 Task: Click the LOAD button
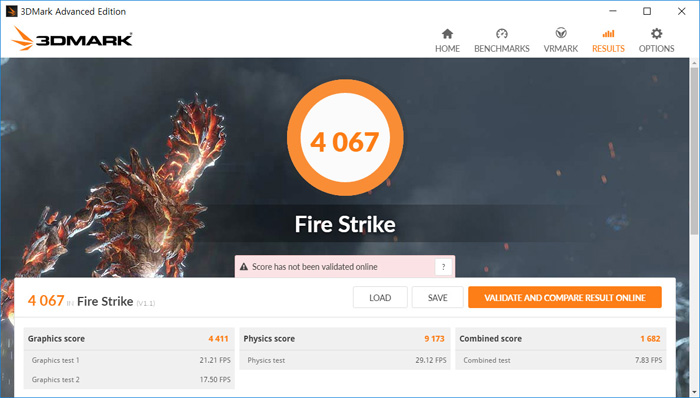pyautogui.click(x=380, y=298)
